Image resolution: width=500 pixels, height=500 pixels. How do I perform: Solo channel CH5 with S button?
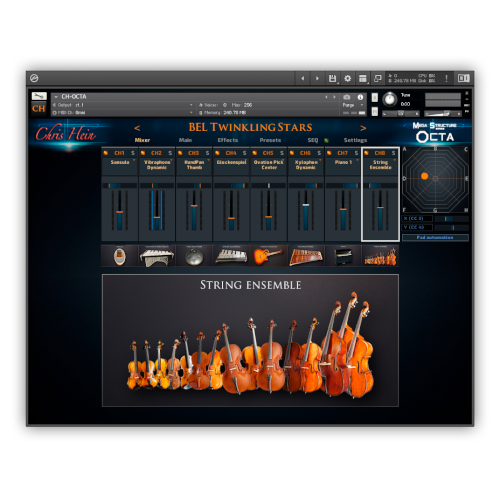pyautogui.click(x=282, y=153)
